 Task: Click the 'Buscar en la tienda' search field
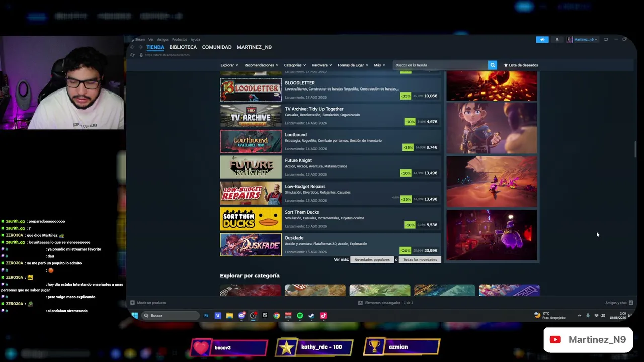[x=440, y=65]
